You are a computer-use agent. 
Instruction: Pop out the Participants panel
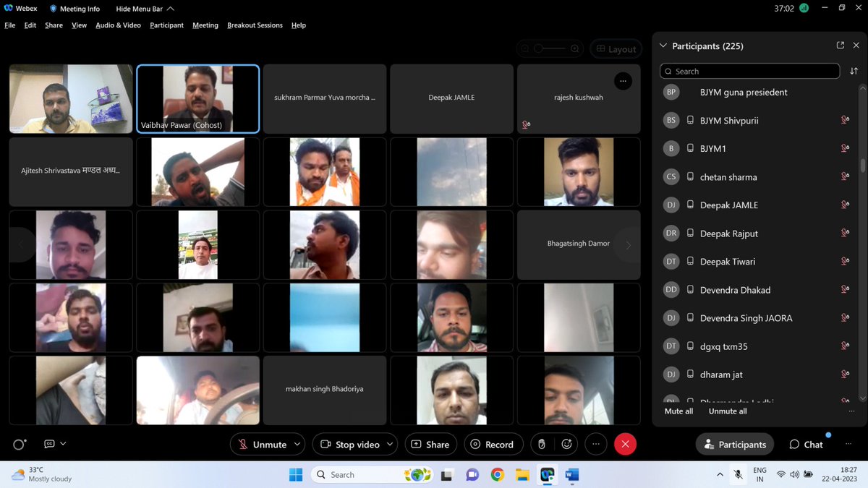(x=841, y=46)
